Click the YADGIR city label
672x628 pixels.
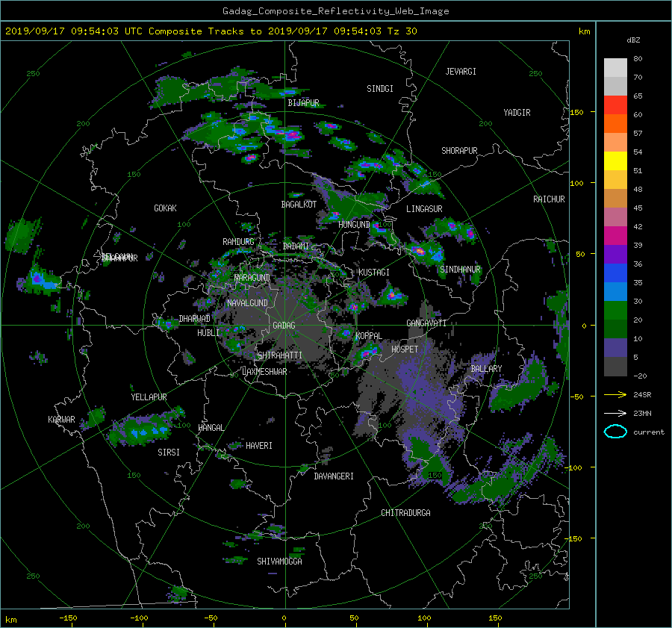click(x=517, y=113)
